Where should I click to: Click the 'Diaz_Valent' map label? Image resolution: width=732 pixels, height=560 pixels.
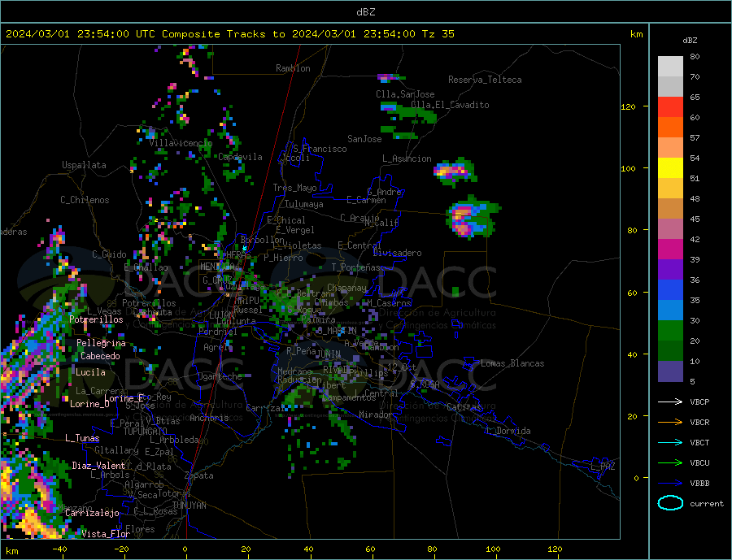[x=98, y=466]
